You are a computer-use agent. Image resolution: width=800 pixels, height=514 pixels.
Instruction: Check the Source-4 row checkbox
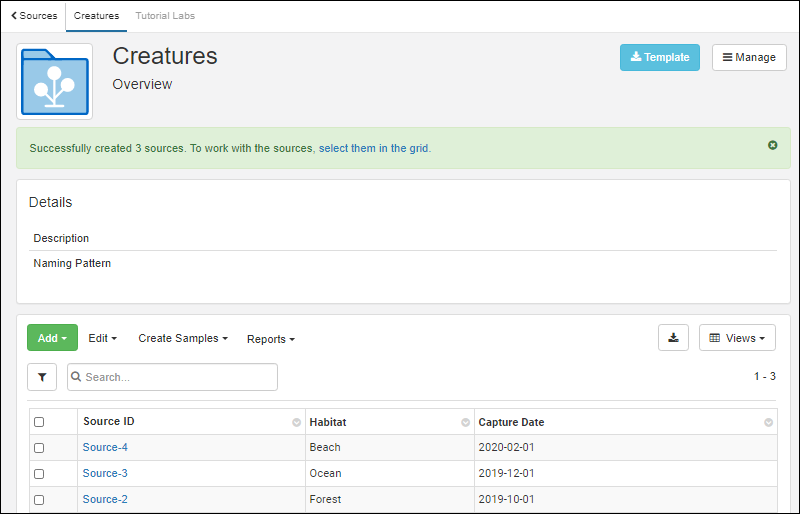[x=39, y=448]
